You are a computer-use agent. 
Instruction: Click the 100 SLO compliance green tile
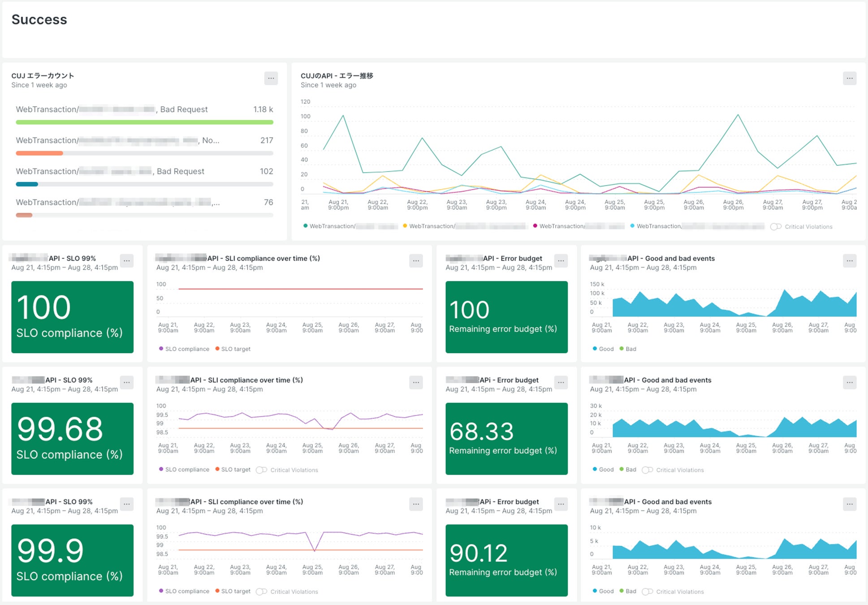(x=72, y=317)
